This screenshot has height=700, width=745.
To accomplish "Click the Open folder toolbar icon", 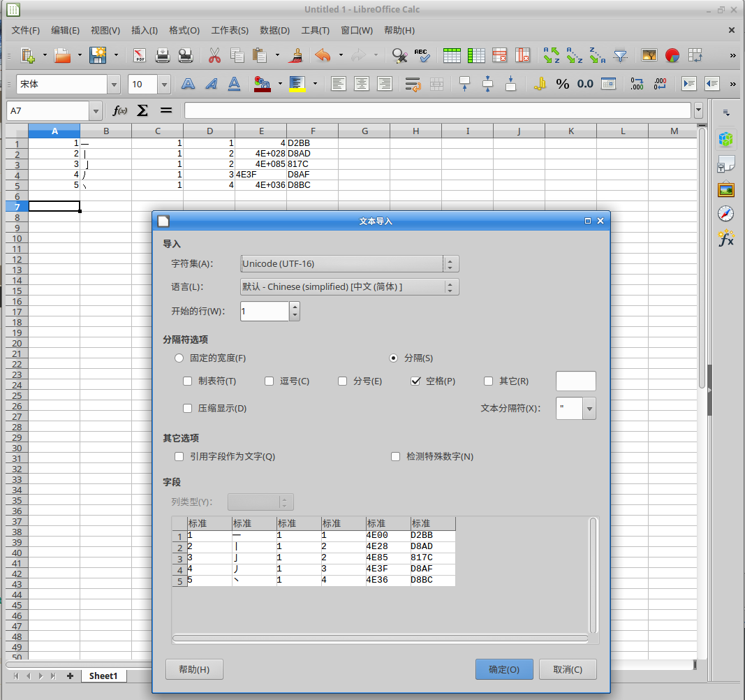I will point(62,55).
